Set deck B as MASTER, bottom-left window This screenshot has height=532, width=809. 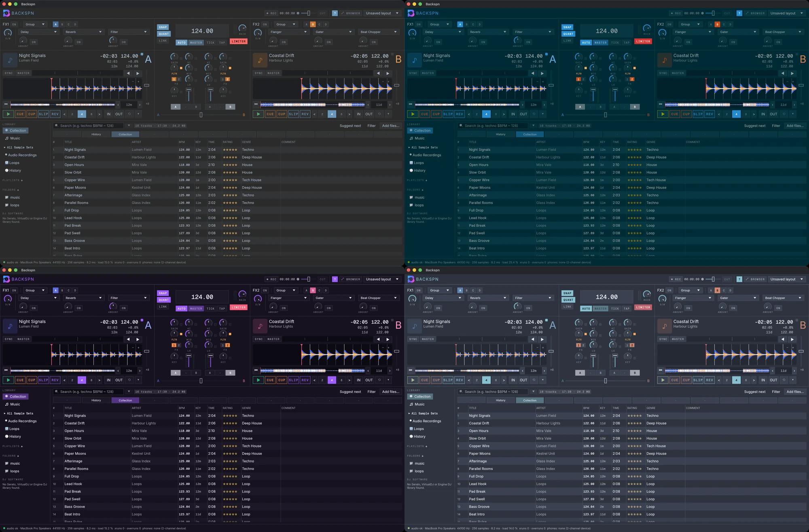coord(273,339)
